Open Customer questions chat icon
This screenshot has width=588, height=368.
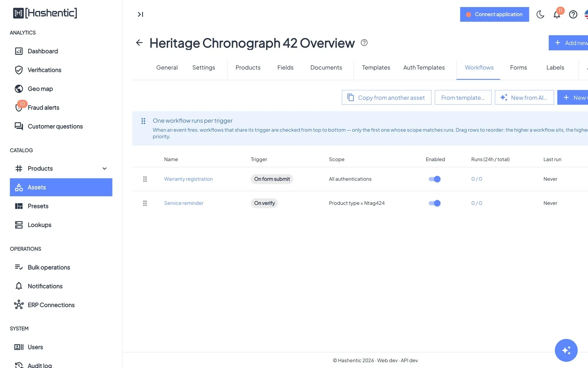(19, 126)
